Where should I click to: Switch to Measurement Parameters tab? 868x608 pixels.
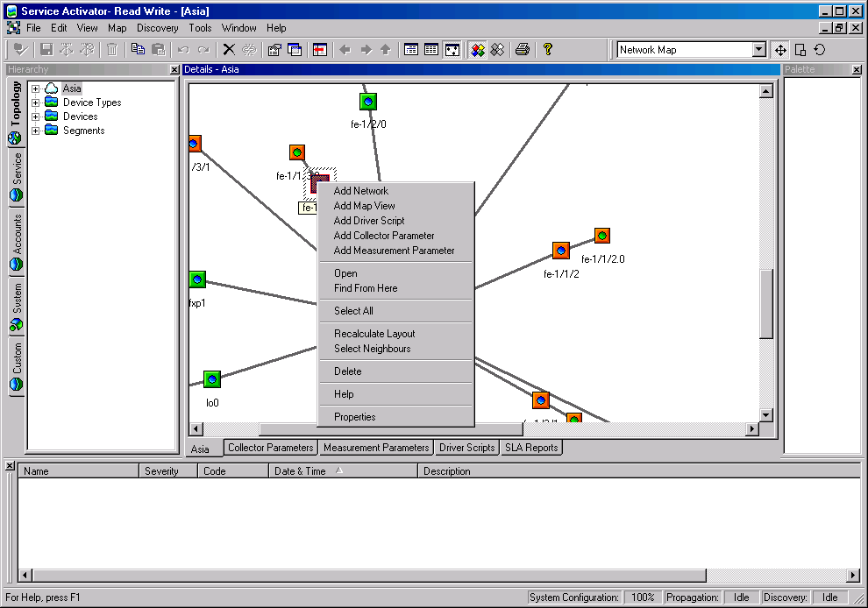click(x=376, y=448)
